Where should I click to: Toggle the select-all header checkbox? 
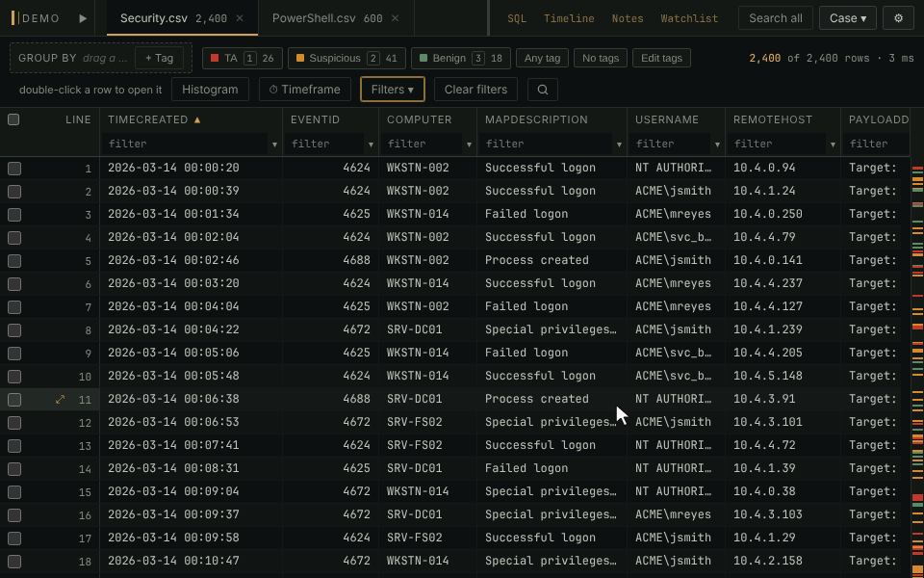[x=13, y=119]
